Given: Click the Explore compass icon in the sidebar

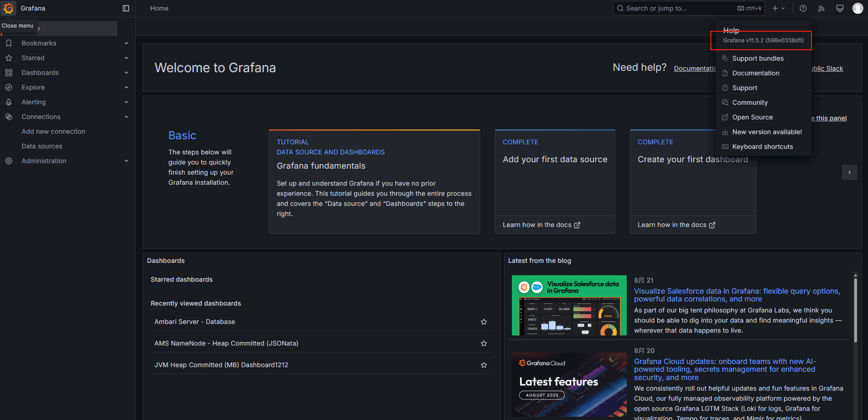Looking at the screenshot, I should [x=9, y=87].
